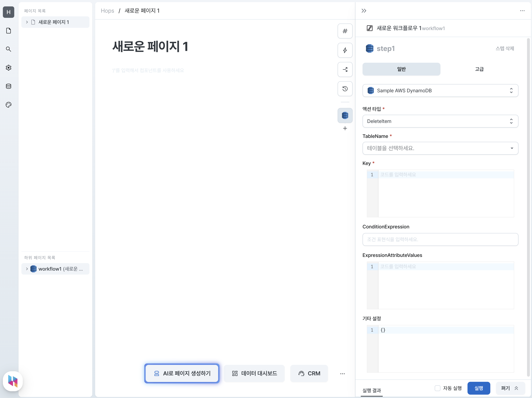The width and height of the screenshot is (532, 398).
Task: Open the database icon in sidebar
Action: click(x=8, y=86)
